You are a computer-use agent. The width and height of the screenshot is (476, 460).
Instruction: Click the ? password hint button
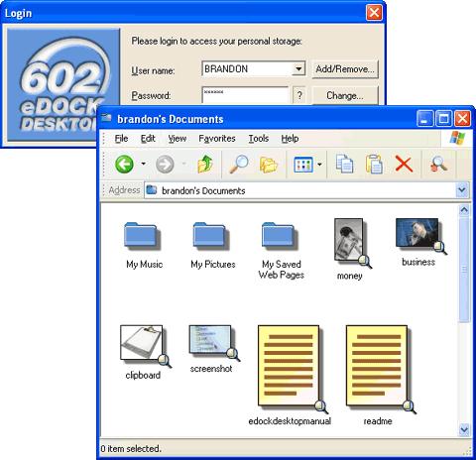tap(299, 95)
